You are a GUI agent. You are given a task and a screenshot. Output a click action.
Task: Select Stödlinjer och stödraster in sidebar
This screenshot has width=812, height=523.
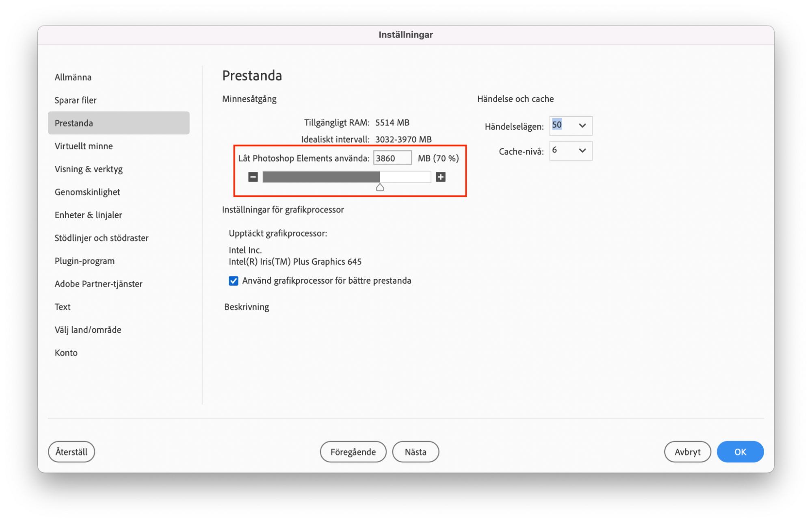(x=119, y=238)
